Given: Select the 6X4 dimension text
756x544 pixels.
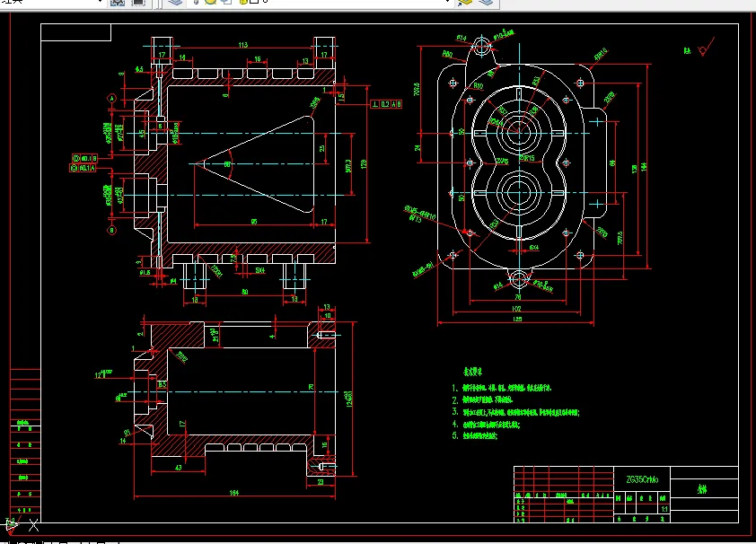Looking at the screenshot, I should click(534, 248).
